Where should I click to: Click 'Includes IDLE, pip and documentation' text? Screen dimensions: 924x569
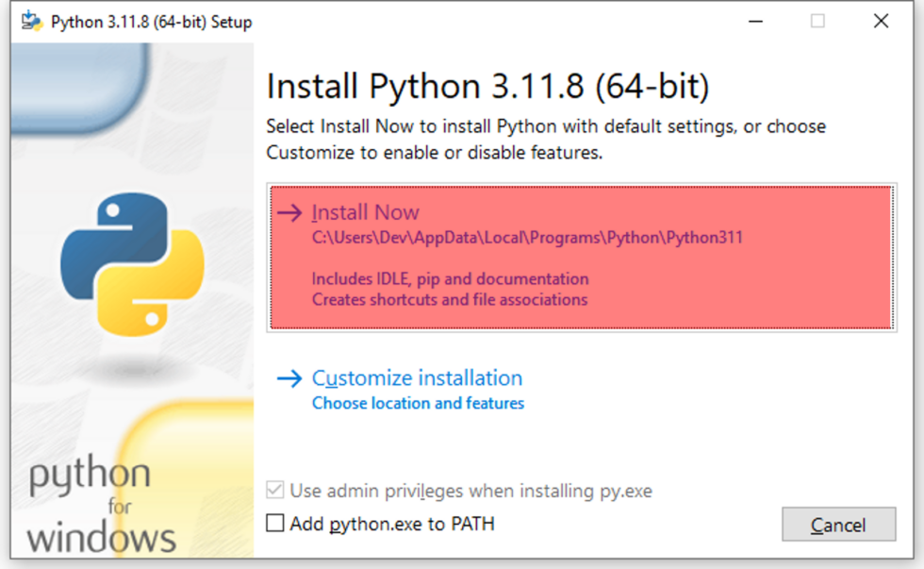coord(451,279)
